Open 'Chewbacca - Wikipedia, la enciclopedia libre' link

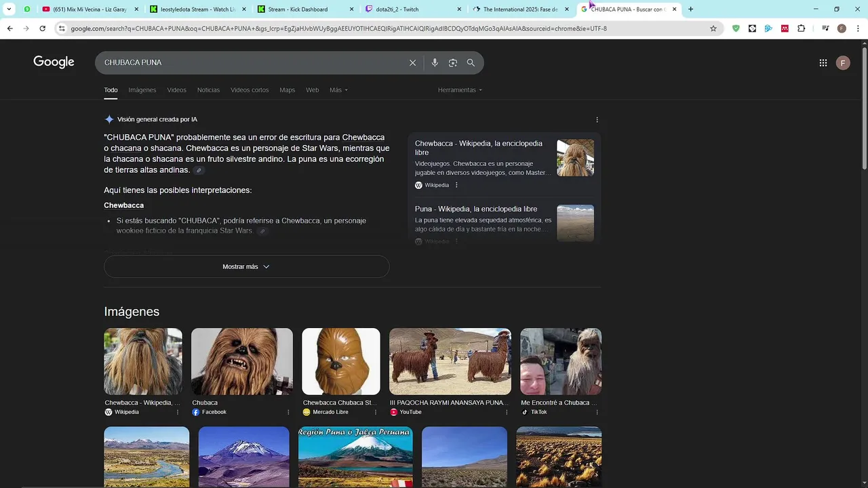pos(479,148)
